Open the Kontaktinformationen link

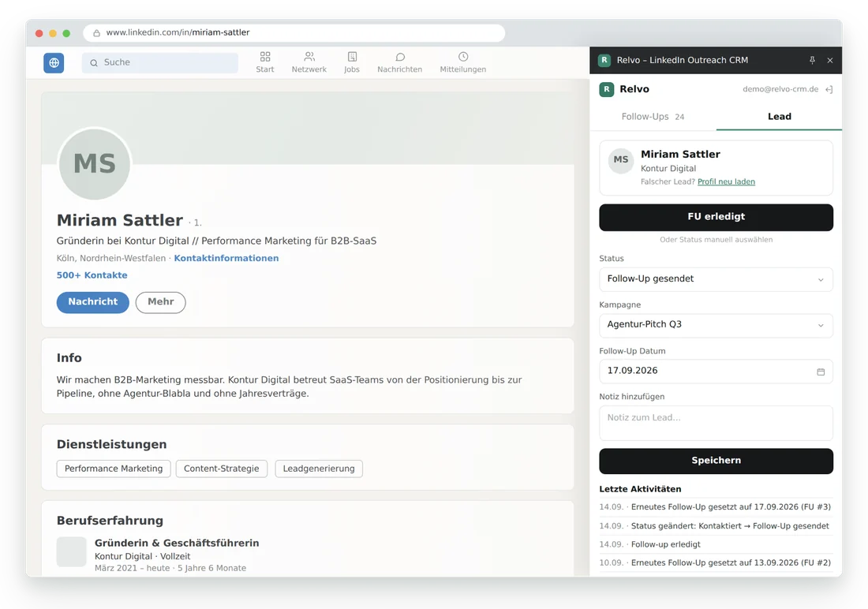coord(226,258)
